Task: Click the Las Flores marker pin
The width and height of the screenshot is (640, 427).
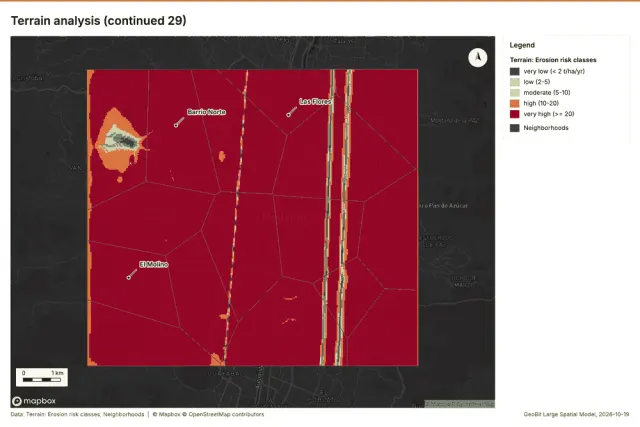Action: [x=289, y=115]
